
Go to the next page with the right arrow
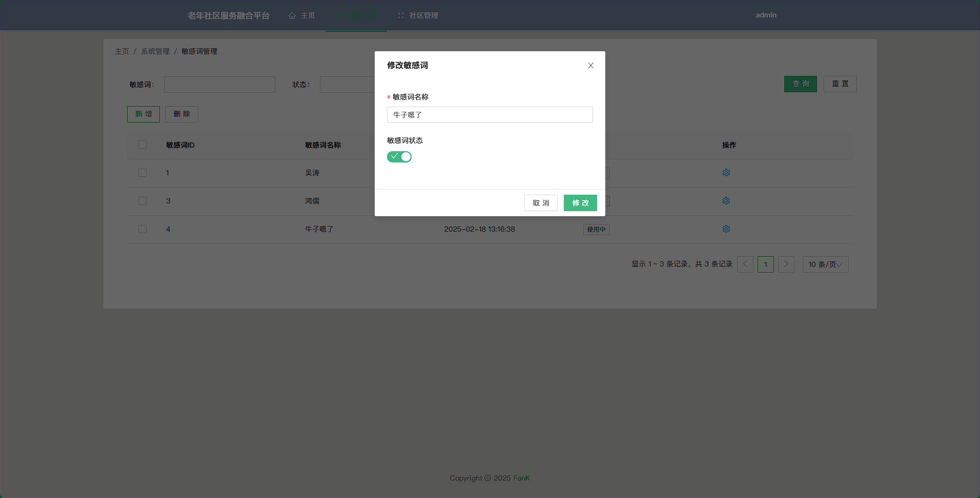pyautogui.click(x=786, y=264)
